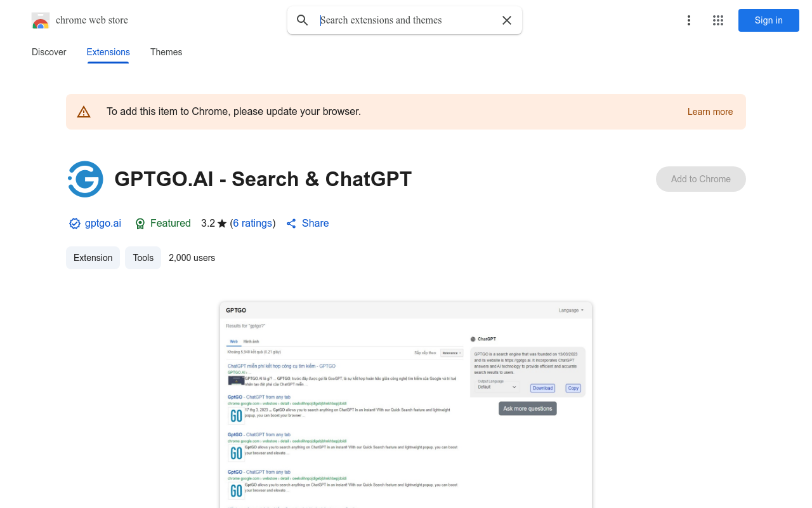The height and width of the screenshot is (508, 812).
Task: Open the GPTGO screenshot preview image
Action: tap(406, 405)
